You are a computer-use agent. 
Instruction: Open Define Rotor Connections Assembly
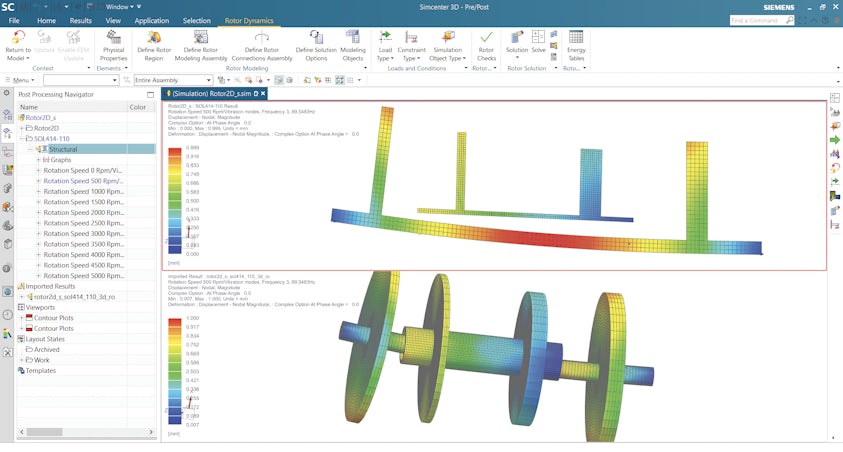tap(262, 46)
